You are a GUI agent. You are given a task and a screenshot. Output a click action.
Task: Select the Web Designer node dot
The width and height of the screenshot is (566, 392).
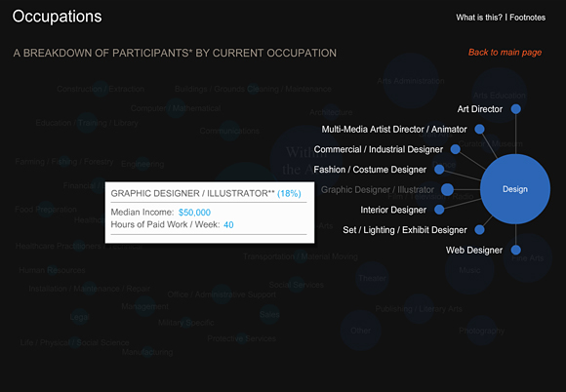click(x=516, y=250)
